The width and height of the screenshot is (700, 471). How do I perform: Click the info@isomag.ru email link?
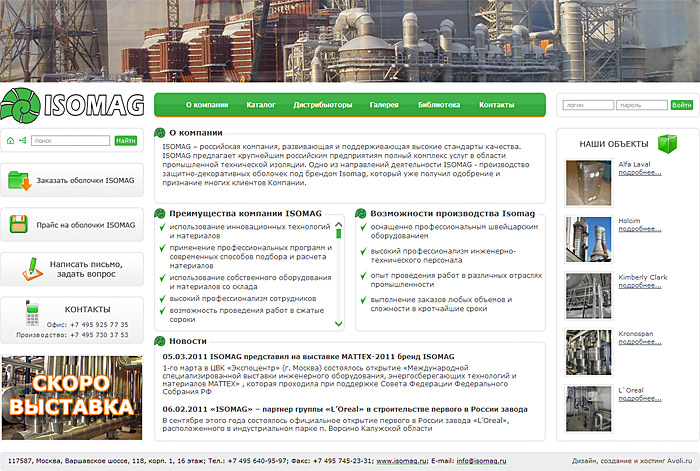tap(481, 461)
